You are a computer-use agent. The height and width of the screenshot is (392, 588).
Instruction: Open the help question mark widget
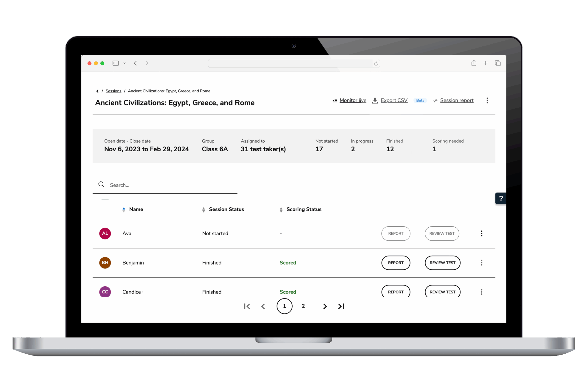[501, 198]
